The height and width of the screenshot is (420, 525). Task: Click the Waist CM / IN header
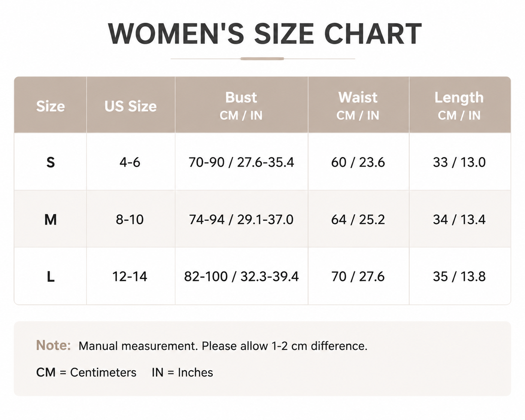[x=358, y=106]
